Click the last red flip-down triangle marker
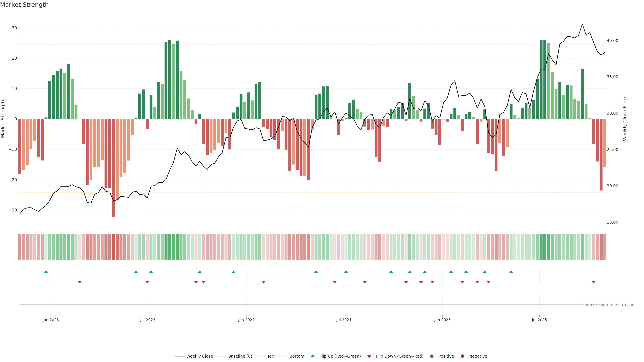This screenshot has height=362, width=644. 594,282
